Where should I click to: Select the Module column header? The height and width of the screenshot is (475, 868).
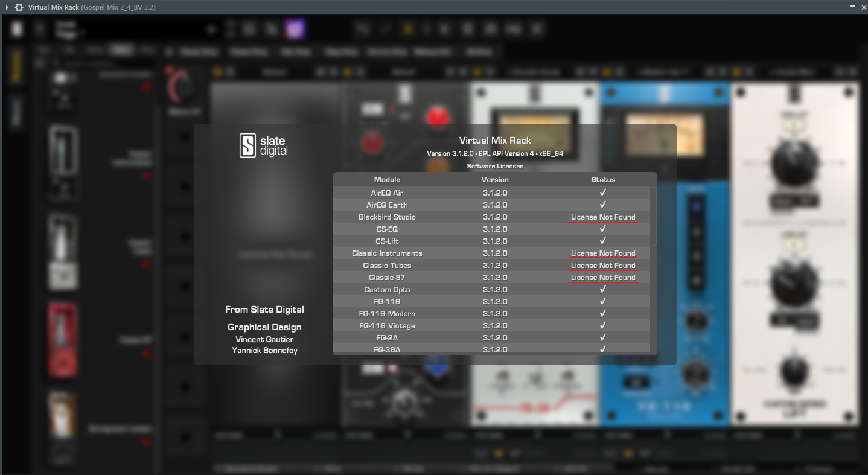coord(387,180)
